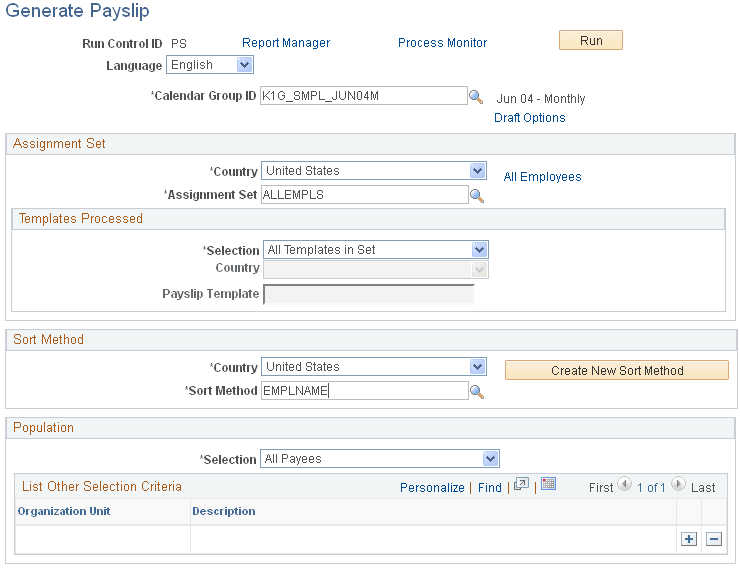740x568 pixels.
Task: Sort by Description column header
Action: click(x=224, y=511)
